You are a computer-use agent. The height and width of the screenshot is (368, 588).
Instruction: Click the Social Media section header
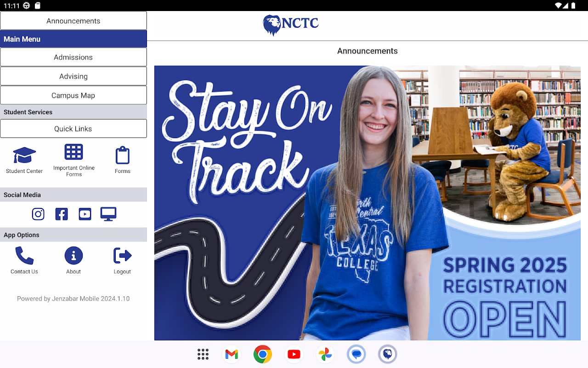click(73, 195)
